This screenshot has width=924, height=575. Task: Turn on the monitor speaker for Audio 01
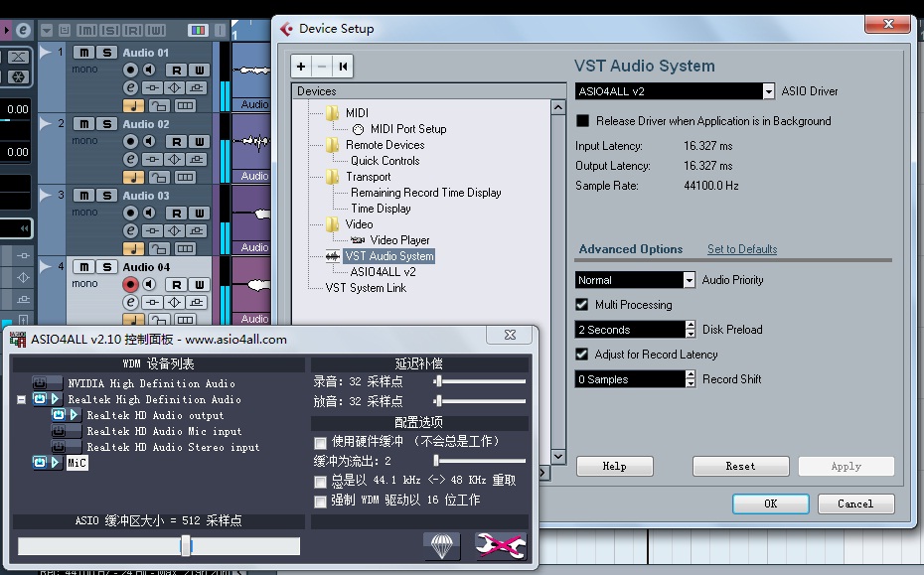coord(150,71)
